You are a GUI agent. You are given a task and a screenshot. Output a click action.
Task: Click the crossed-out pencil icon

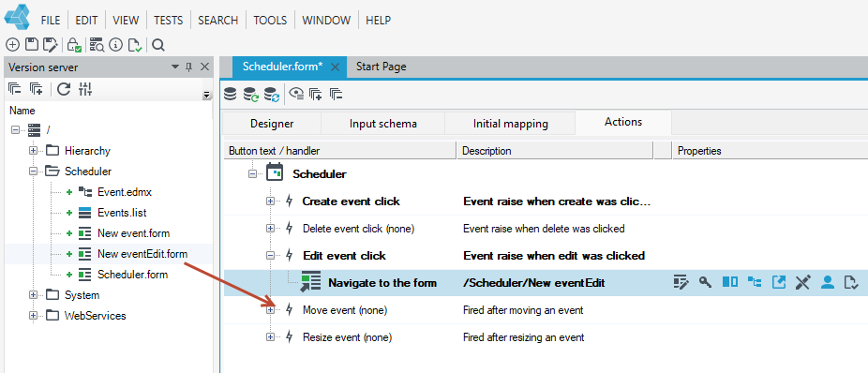[x=802, y=282]
